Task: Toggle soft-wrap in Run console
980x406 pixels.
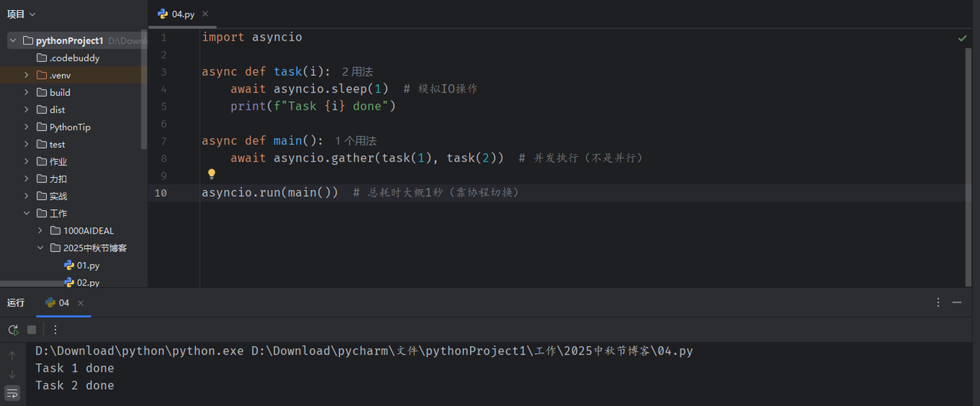Action: tap(12, 393)
